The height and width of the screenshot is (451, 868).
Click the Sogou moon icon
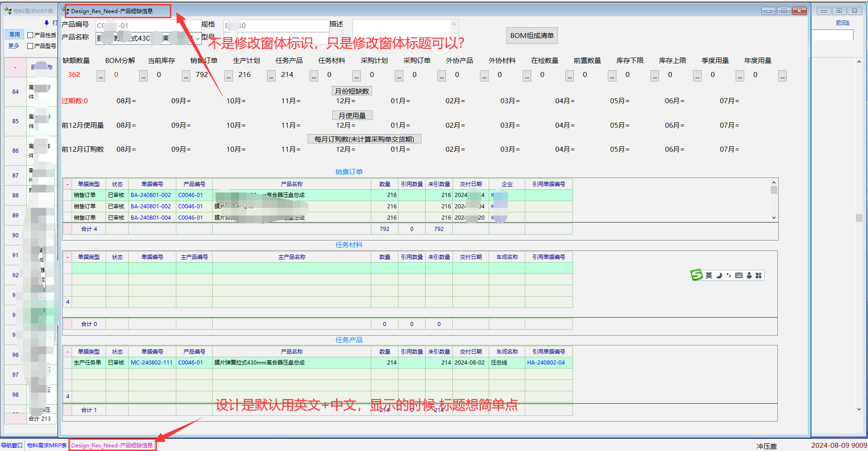(x=719, y=275)
